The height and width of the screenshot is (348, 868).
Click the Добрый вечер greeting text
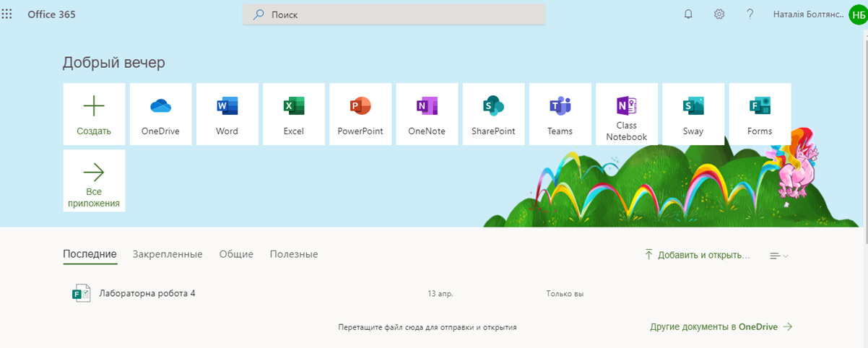coord(114,63)
